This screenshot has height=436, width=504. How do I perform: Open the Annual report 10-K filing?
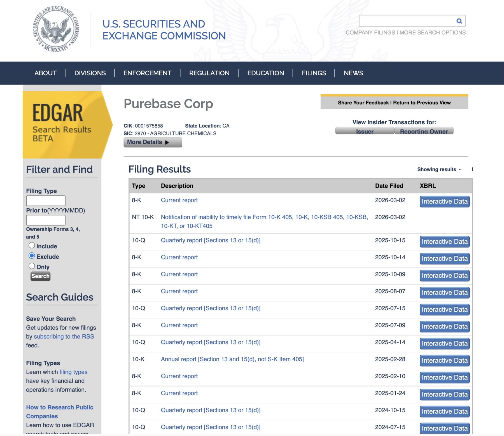click(232, 359)
